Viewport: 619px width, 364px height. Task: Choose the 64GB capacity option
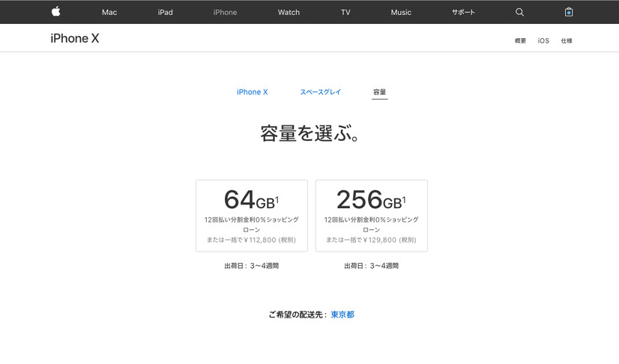tap(252, 216)
